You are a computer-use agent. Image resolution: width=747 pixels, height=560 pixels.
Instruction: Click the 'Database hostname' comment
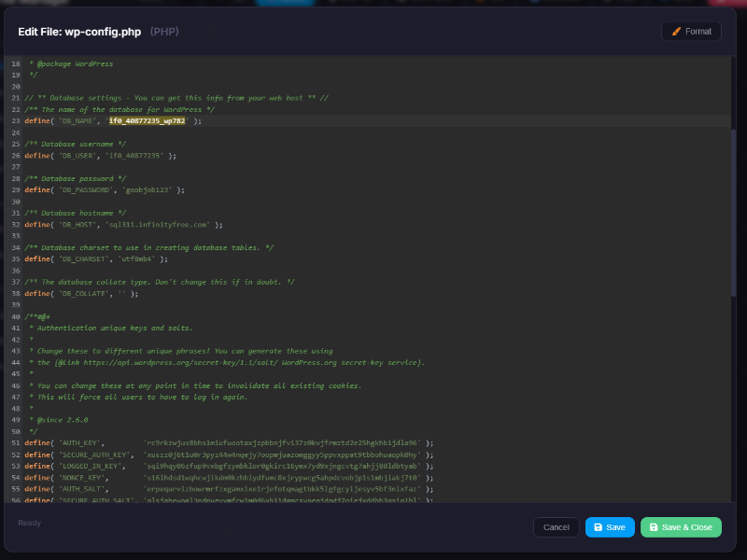[x=76, y=213]
